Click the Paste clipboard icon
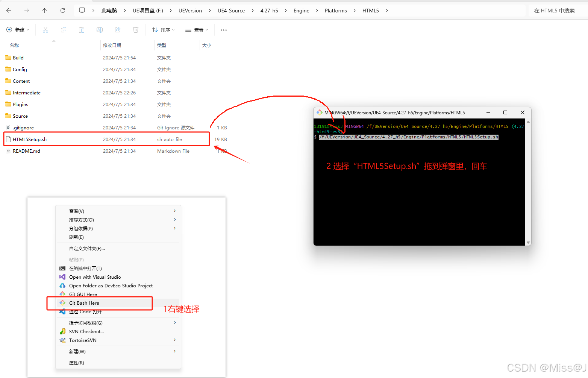This screenshot has height=378, width=588. [82, 30]
